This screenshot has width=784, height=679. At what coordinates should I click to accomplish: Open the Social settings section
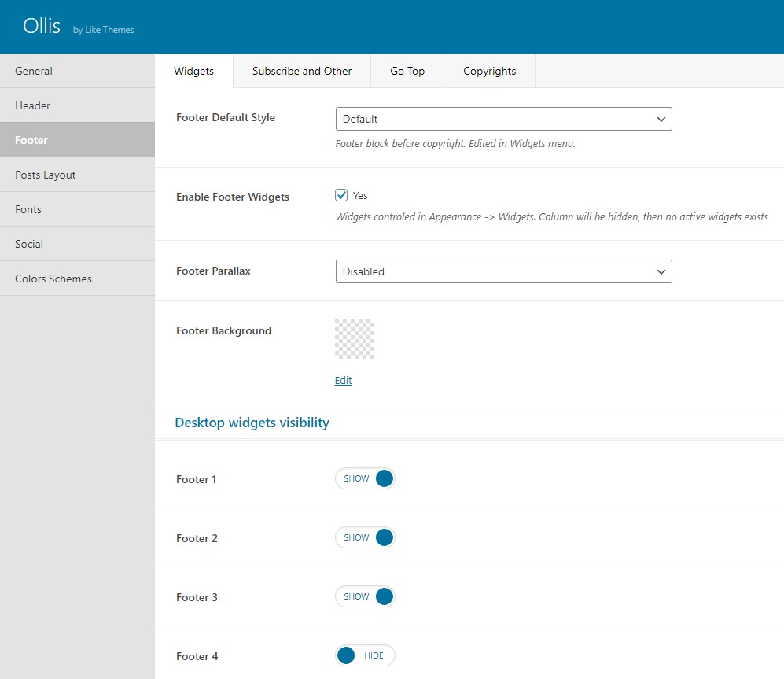(x=77, y=244)
